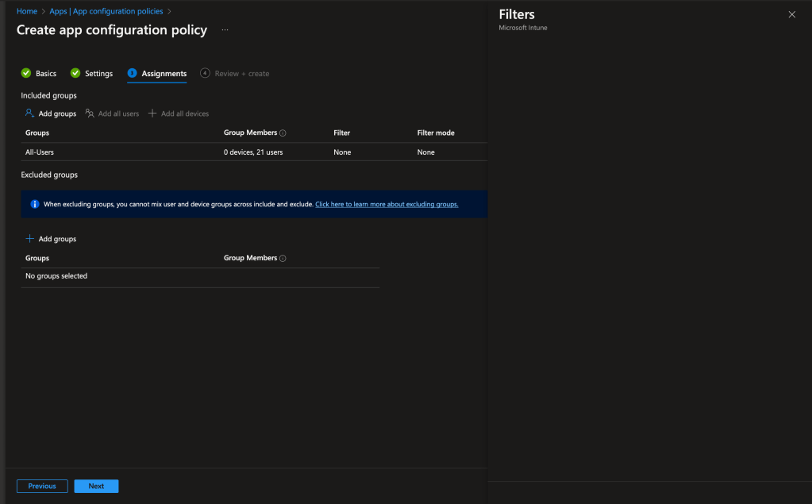Click the info icon beside included Group Members
Viewport: 812px width, 504px height.
(283, 133)
